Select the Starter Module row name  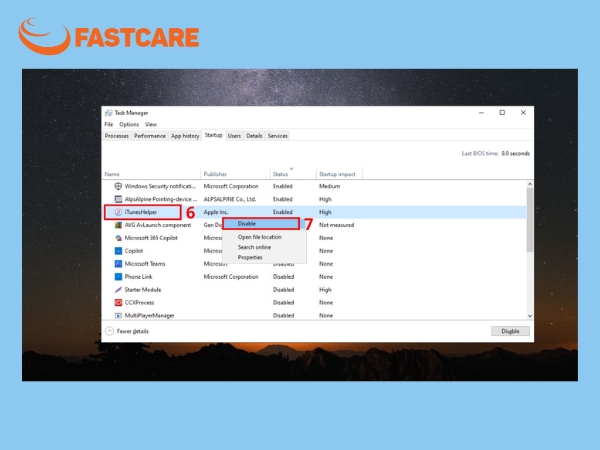143,290
